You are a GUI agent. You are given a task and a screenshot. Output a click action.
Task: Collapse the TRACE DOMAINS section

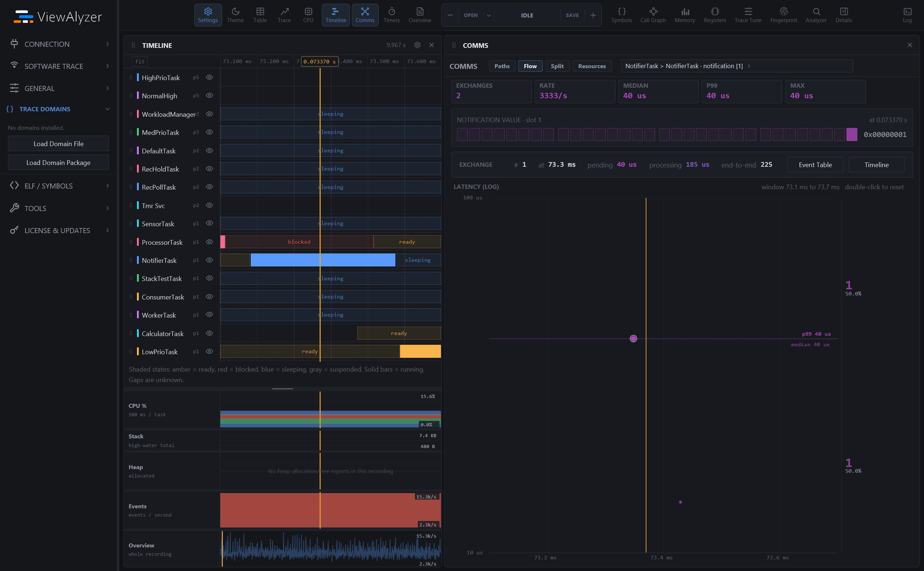(58, 109)
